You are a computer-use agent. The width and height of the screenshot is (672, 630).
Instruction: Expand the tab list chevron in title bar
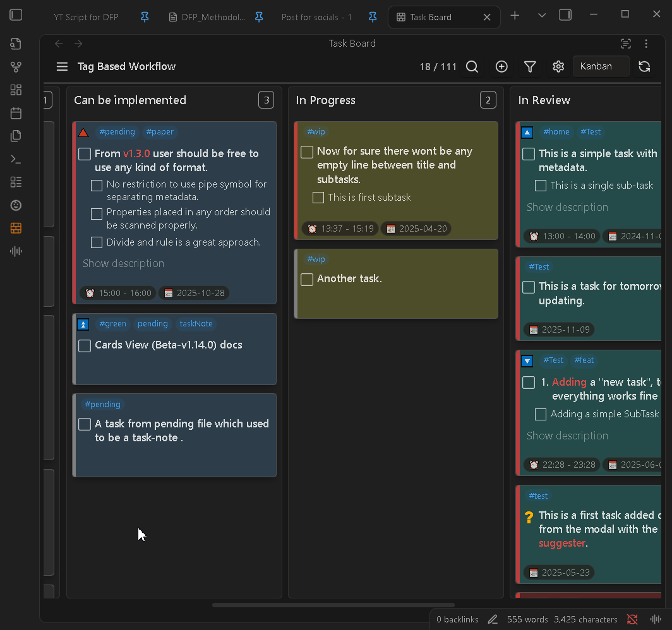[x=542, y=15]
